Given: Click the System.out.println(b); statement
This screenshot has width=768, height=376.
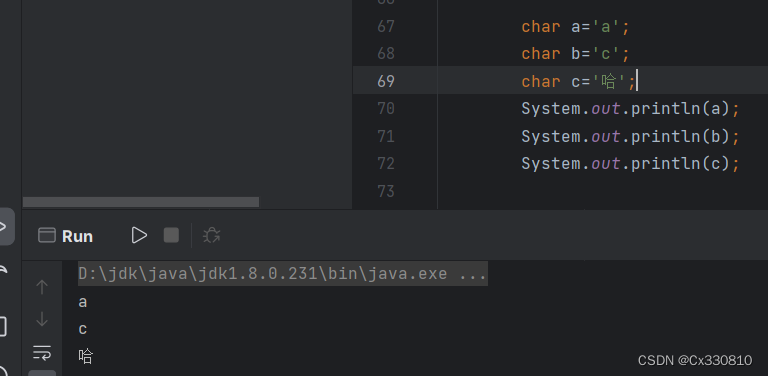Looking at the screenshot, I should pos(630,136).
